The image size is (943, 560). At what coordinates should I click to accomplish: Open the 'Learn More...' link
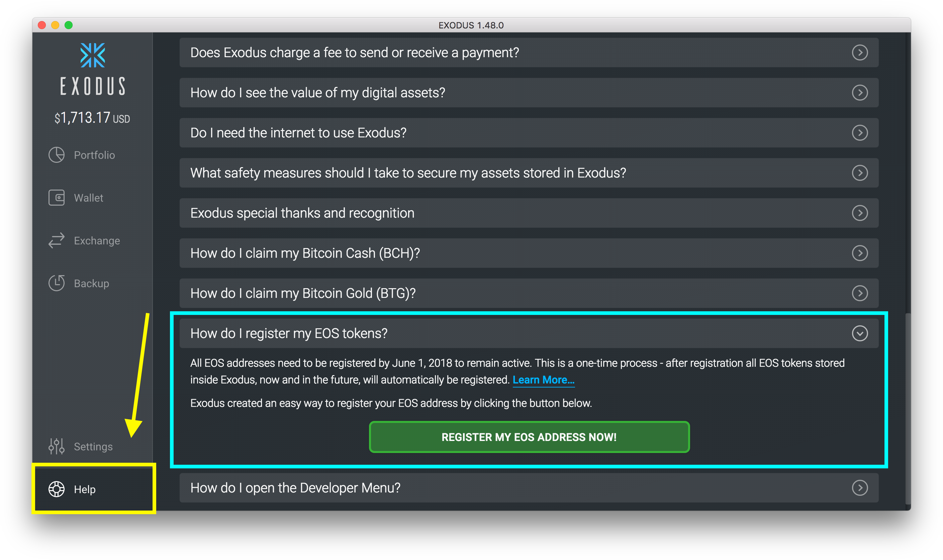543,379
